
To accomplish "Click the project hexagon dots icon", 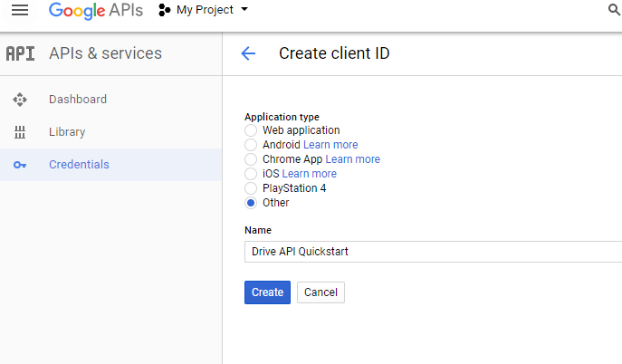I will (x=164, y=10).
